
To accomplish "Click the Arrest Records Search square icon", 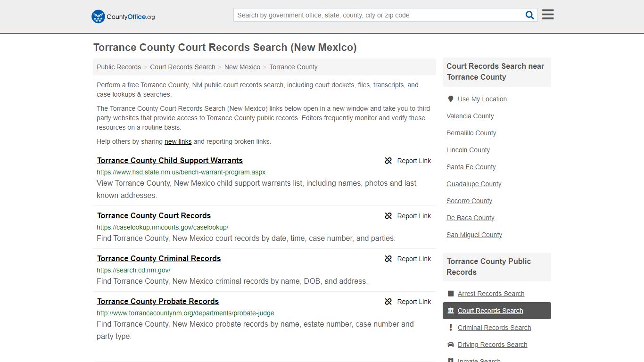I will pos(451,294).
